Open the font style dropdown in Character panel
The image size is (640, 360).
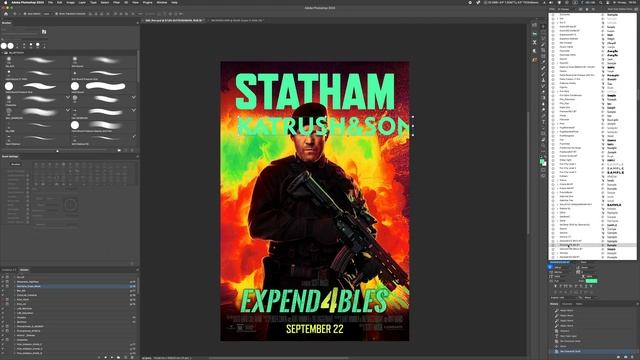589,262
